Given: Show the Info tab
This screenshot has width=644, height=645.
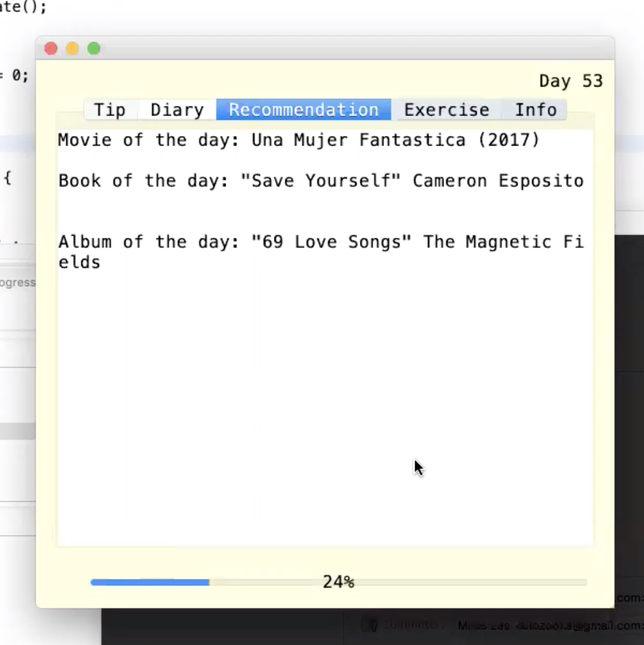Looking at the screenshot, I should pyautogui.click(x=535, y=110).
